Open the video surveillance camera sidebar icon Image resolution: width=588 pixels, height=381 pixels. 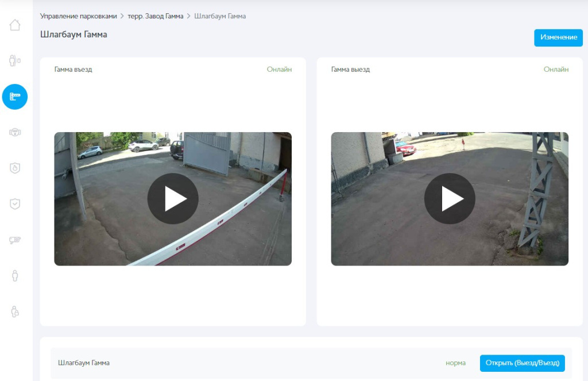pos(15,240)
